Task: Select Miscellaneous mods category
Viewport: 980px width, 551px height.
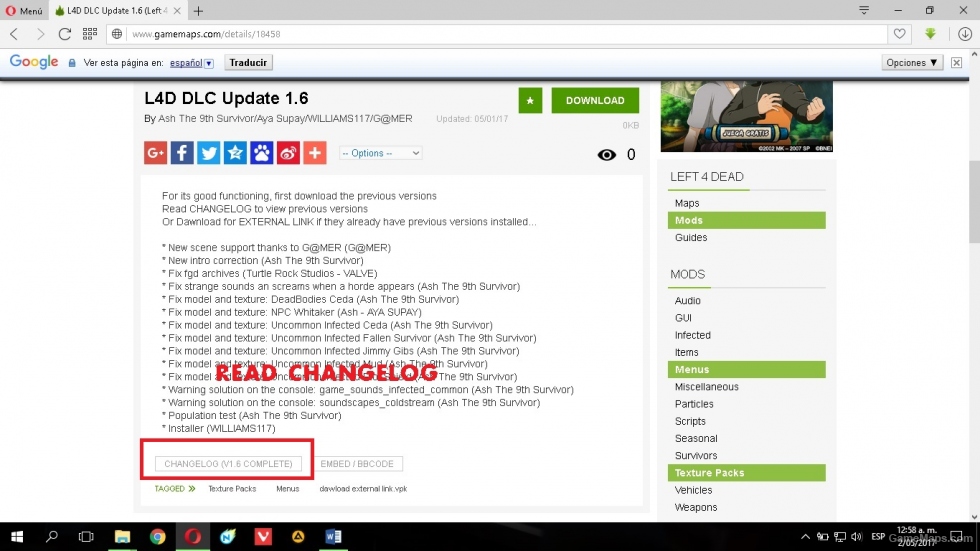Action: point(706,387)
